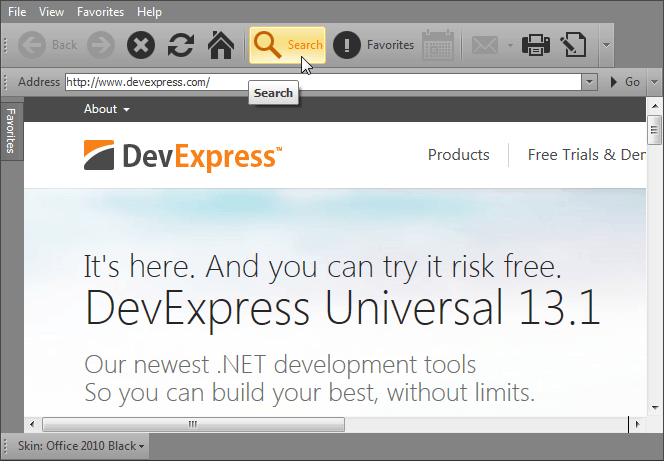Screen dimensions: 664x461
Task: Click the DevExpress logo
Action: tap(183, 156)
